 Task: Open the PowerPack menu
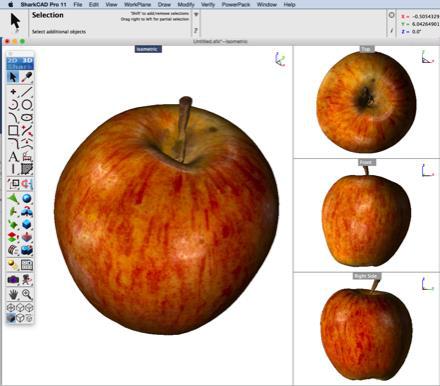click(235, 5)
